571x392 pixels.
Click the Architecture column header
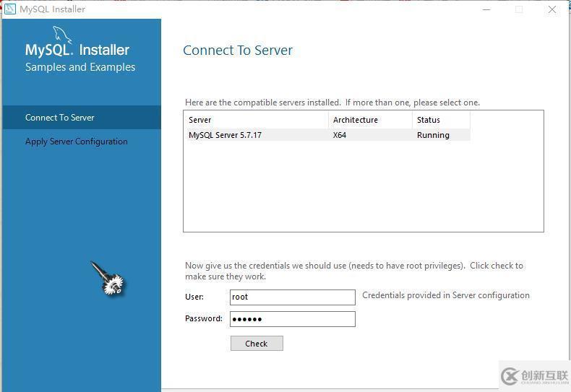(370, 120)
